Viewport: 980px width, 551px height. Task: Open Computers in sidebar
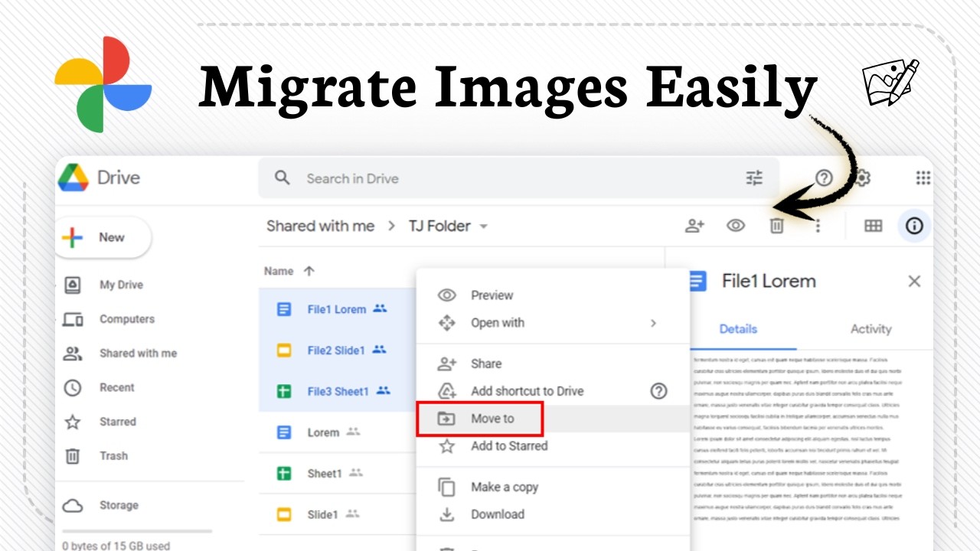[127, 319]
